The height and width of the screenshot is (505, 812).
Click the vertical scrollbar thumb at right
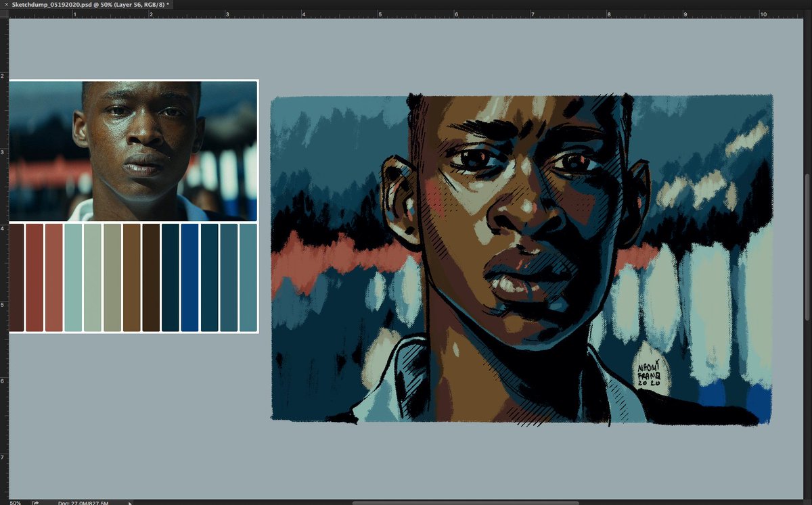(808, 247)
